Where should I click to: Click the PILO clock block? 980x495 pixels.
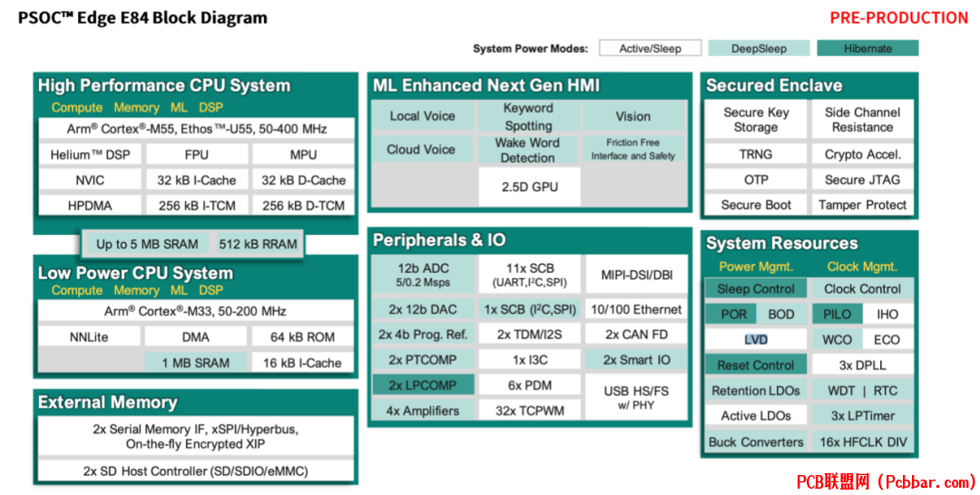click(x=837, y=315)
